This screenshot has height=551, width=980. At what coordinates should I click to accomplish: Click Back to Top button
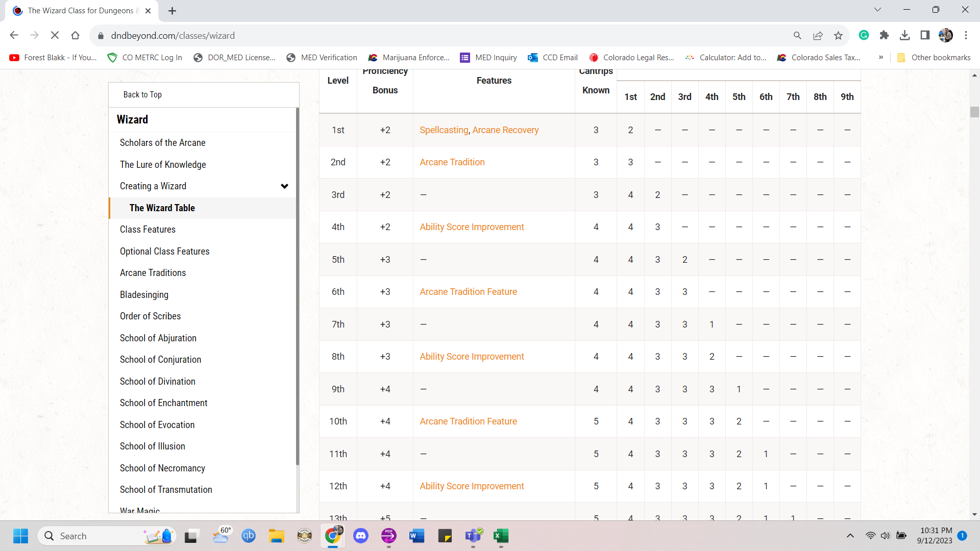[x=142, y=94]
